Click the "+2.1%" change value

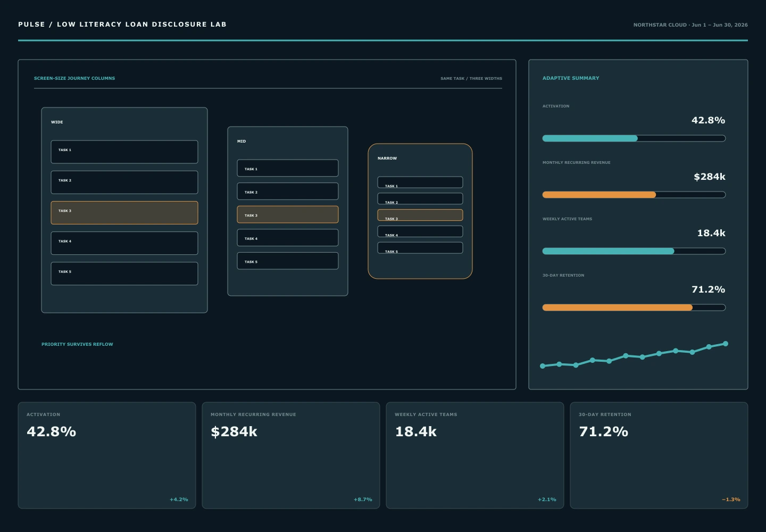click(x=547, y=500)
